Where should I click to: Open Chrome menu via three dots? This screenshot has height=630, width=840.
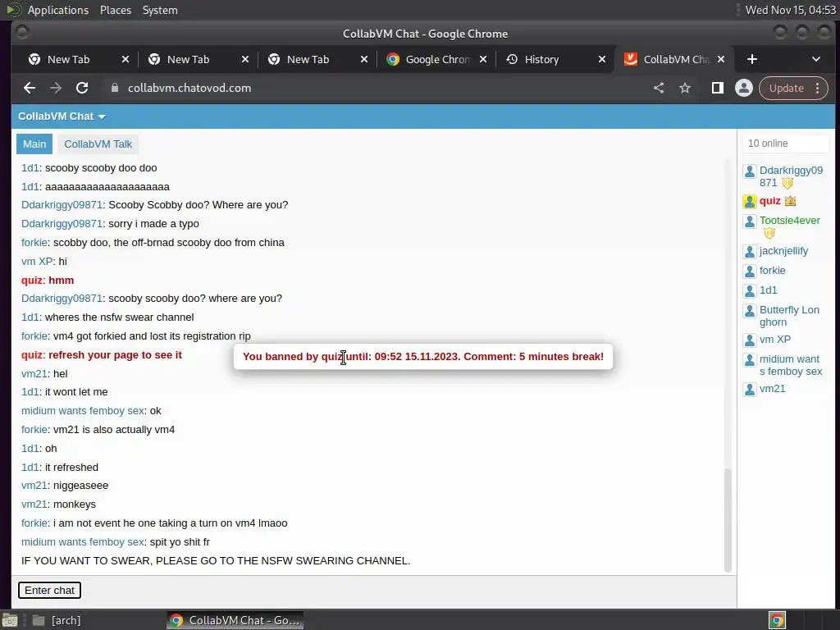(x=818, y=89)
